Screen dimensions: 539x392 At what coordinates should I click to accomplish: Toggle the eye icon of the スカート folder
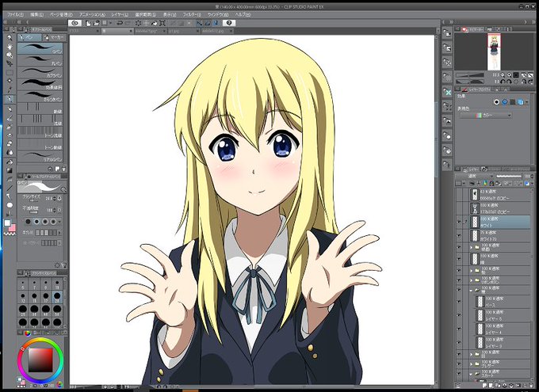point(459,374)
